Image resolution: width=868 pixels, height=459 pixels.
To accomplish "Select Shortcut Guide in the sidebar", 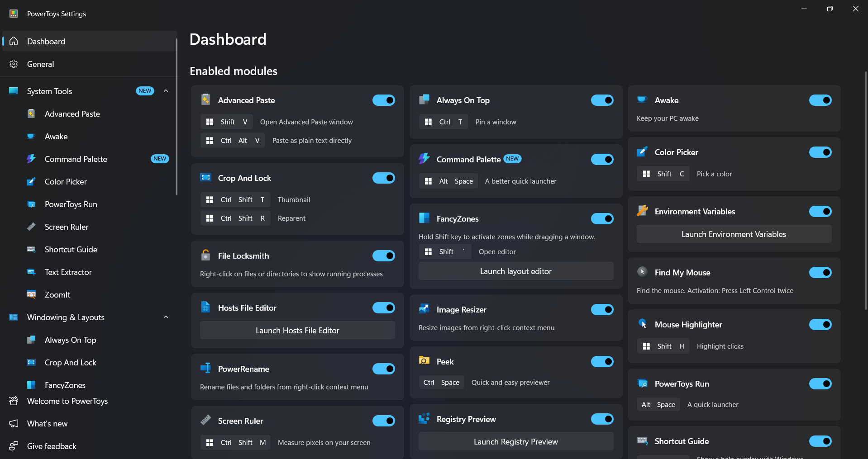I will coord(71,250).
